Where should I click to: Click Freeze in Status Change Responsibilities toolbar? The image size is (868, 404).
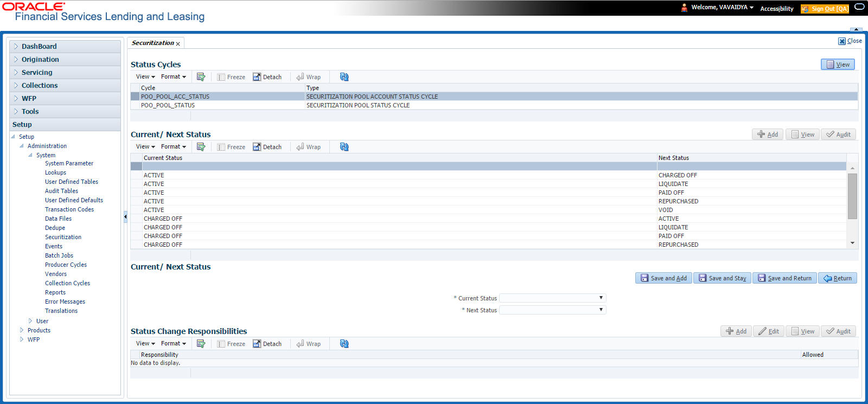point(231,344)
